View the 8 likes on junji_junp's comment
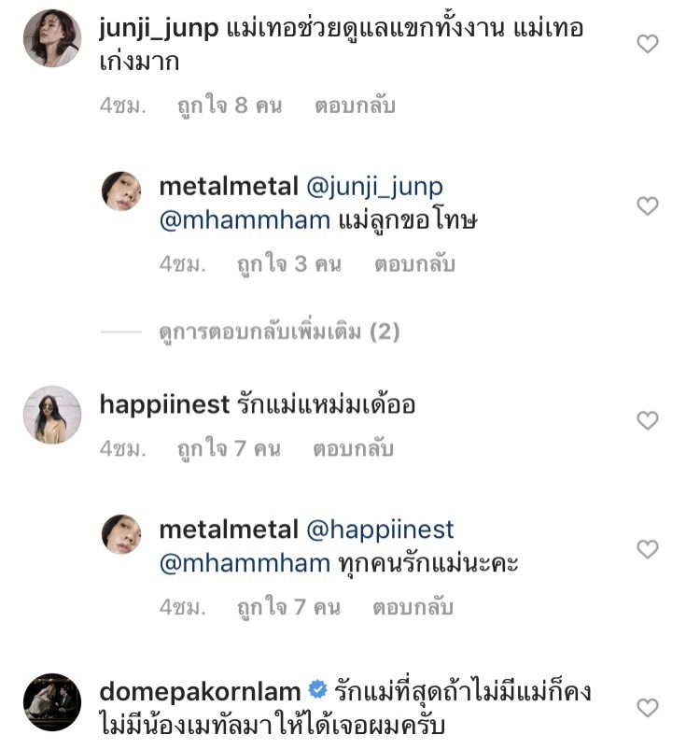 (230, 106)
